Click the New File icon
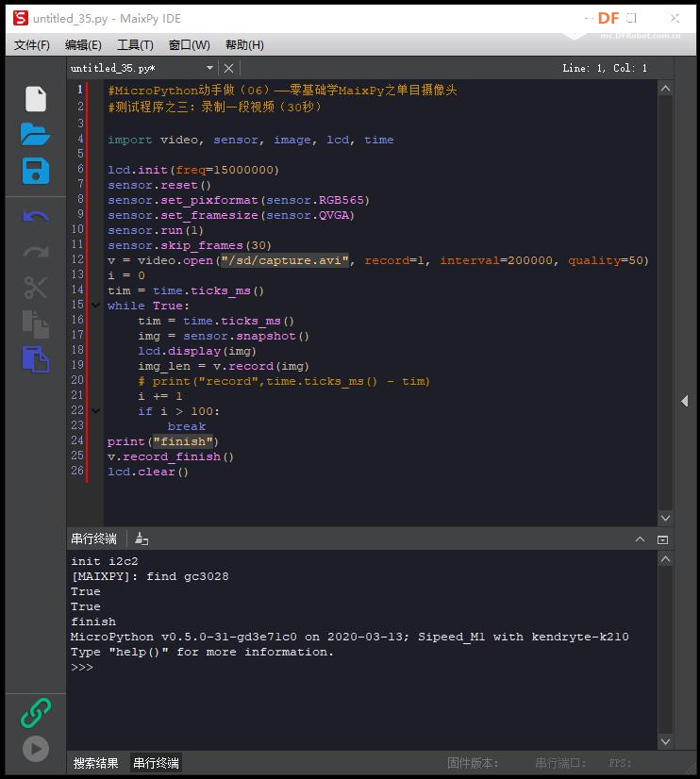This screenshot has width=700, height=779. click(x=35, y=99)
